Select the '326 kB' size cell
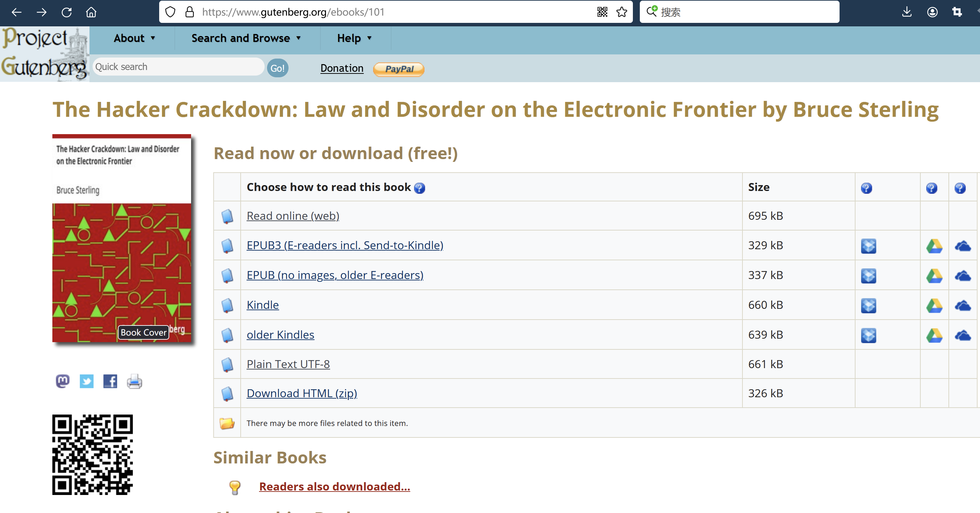980x513 pixels. pos(798,393)
